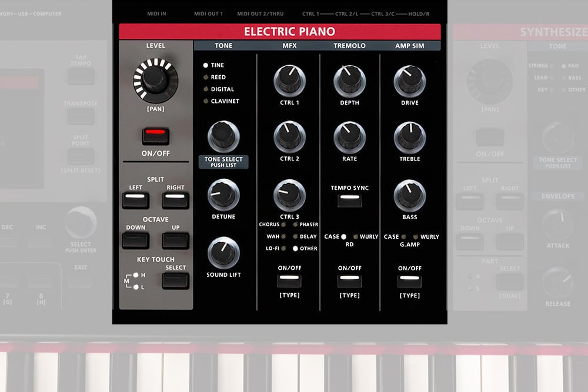Adjust the SOUND LIFT knob
Image resolution: width=588 pixels, height=392 pixels.
(x=224, y=252)
